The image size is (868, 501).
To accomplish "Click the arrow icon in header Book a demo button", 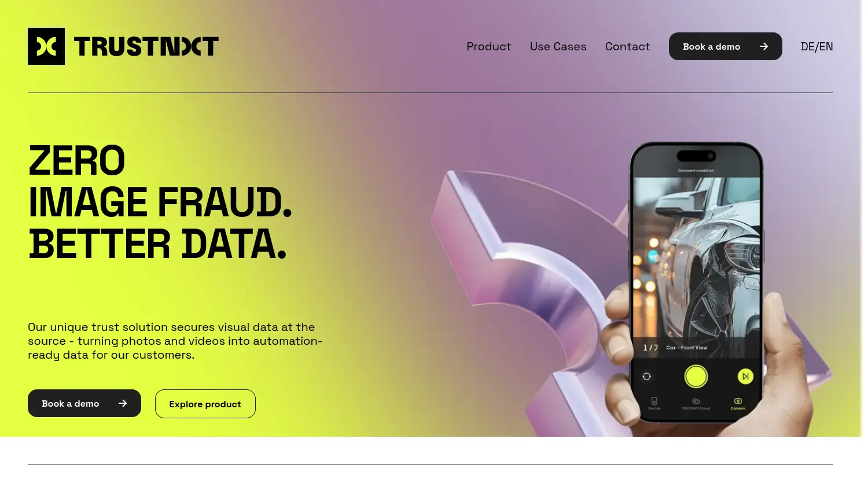I will coord(764,46).
